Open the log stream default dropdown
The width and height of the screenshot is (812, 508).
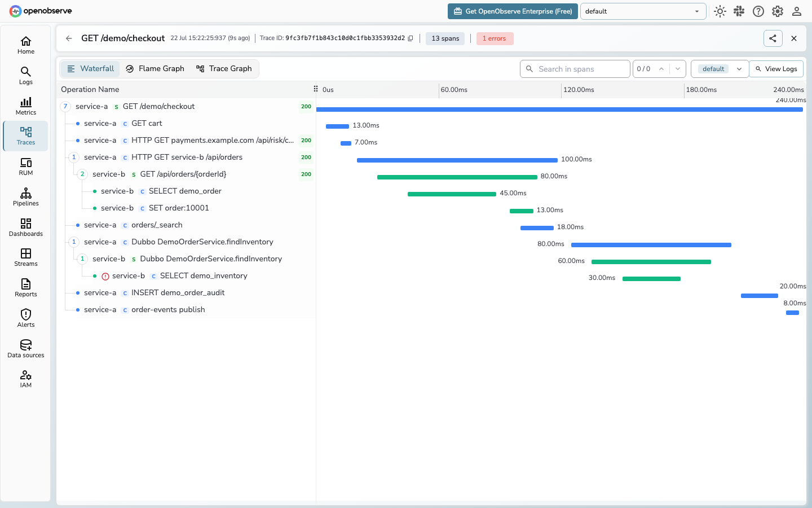720,69
